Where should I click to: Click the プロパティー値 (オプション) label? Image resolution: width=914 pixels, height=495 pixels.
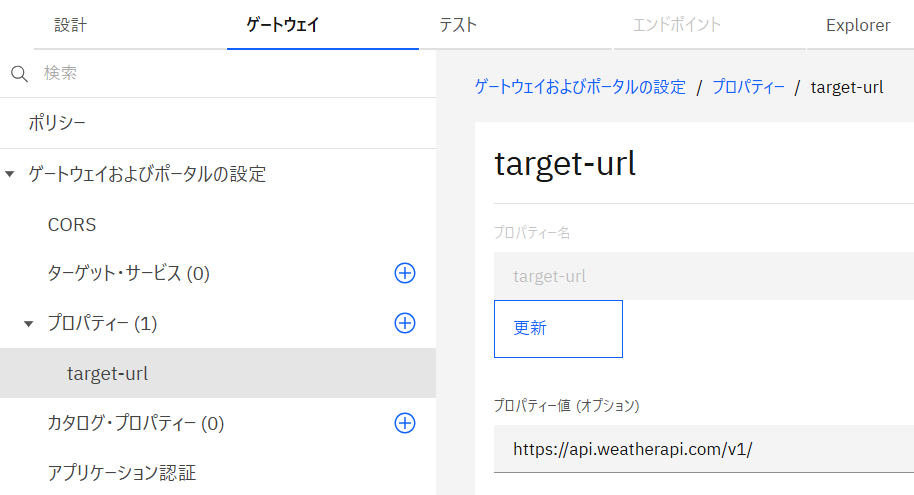click(567, 405)
